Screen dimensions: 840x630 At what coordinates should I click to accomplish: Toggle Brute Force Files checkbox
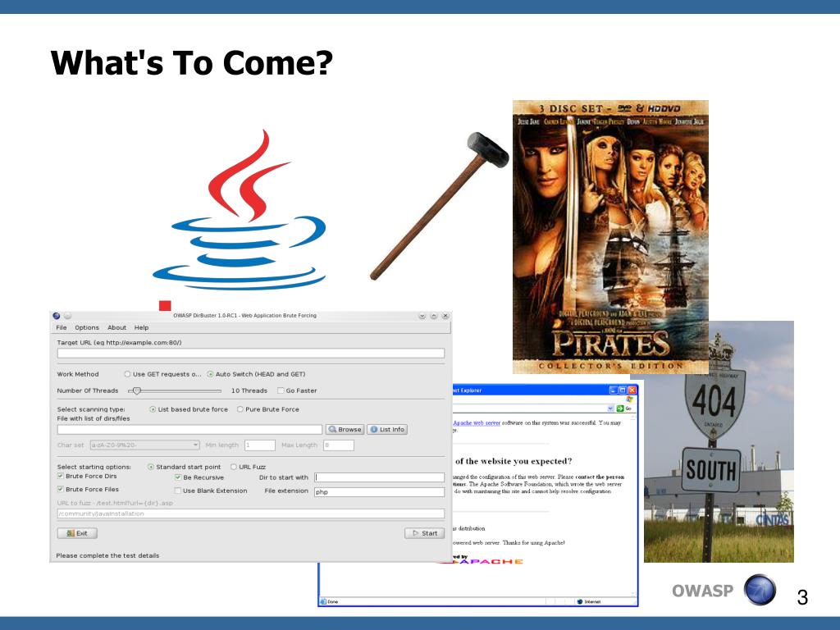click(x=61, y=489)
